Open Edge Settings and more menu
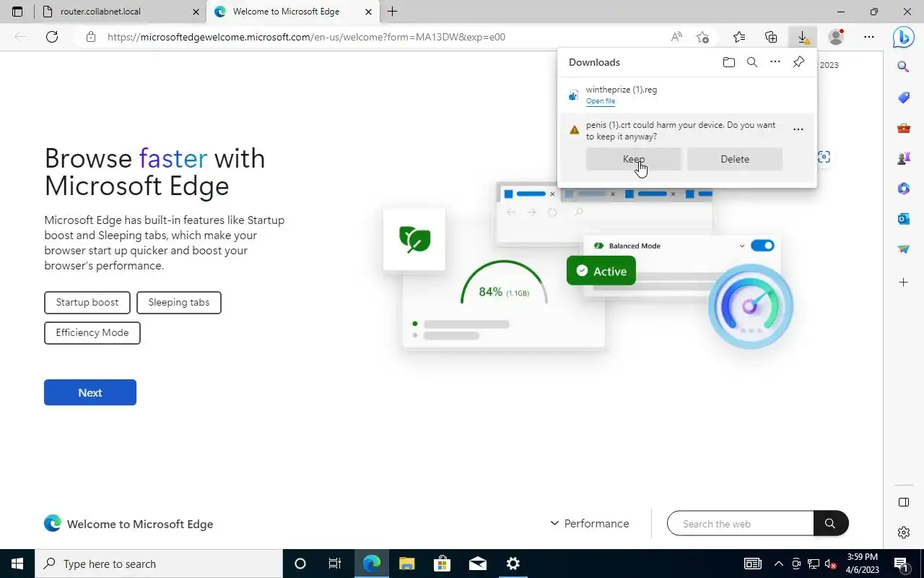 (x=869, y=37)
